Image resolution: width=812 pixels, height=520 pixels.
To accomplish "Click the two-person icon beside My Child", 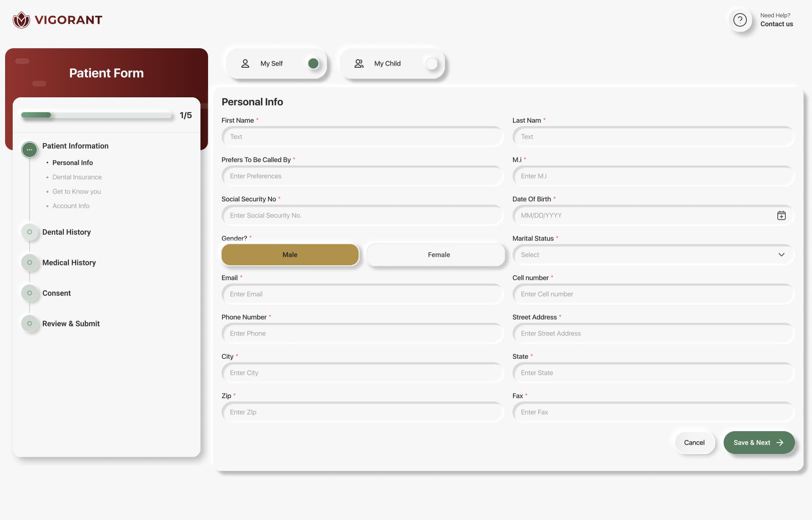I will 359,63.
